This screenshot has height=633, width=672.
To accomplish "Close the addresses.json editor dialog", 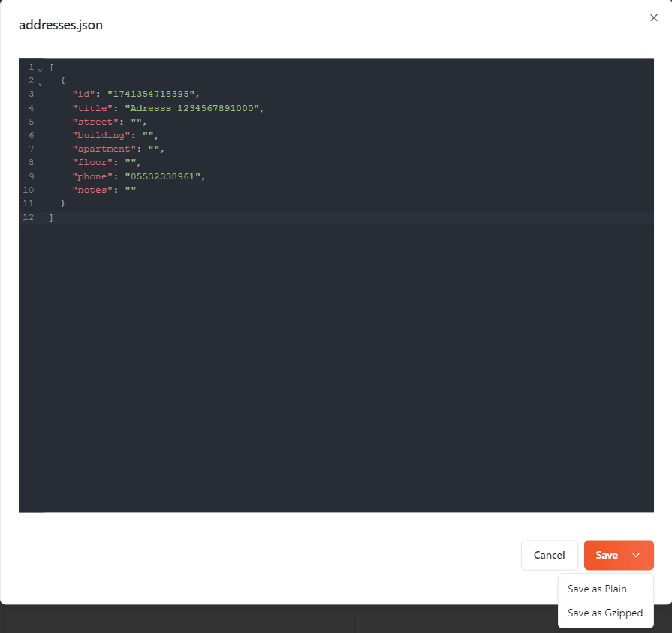I will point(653,18).
